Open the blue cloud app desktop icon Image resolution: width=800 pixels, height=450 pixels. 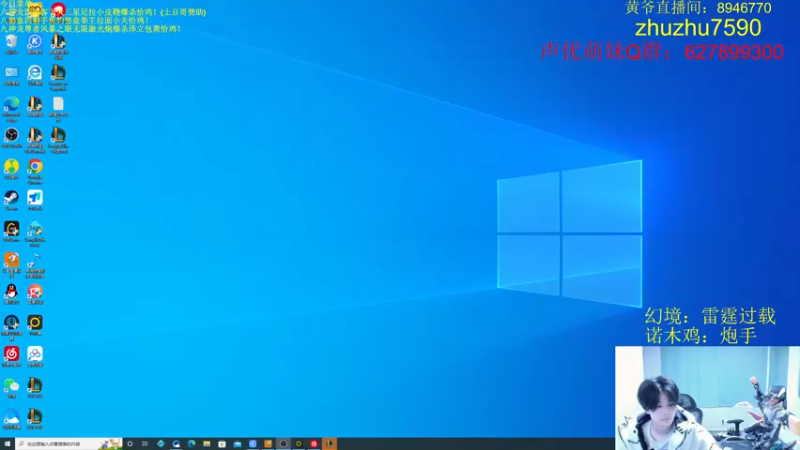[x=11, y=418]
